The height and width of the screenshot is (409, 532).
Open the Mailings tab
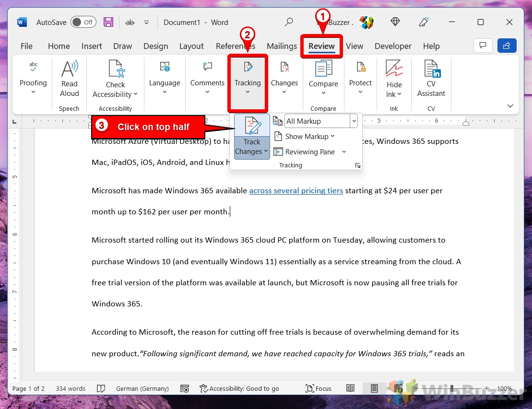point(282,46)
